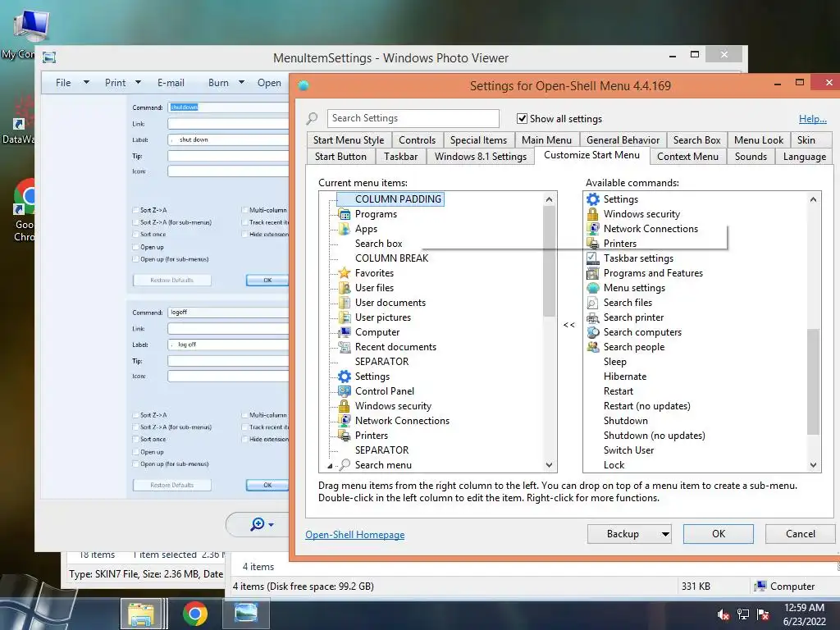Click the Current menu items scrollbar thumb
The width and height of the screenshot is (840, 630).
tap(549, 261)
